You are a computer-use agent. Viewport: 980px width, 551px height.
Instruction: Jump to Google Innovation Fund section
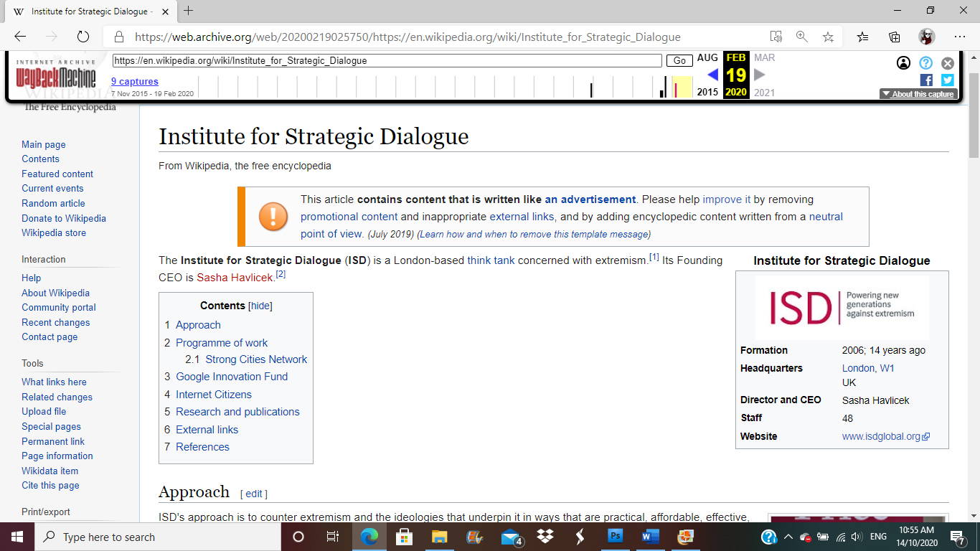coord(232,377)
